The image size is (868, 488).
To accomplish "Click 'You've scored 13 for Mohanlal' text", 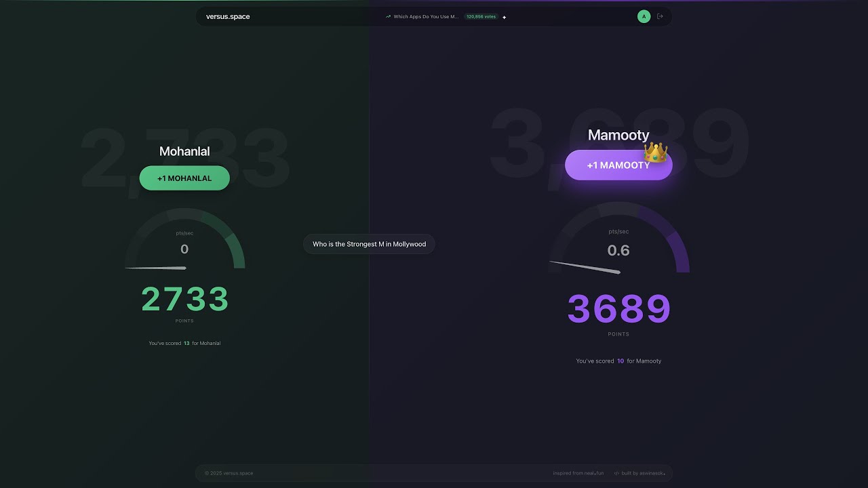I will click(184, 344).
